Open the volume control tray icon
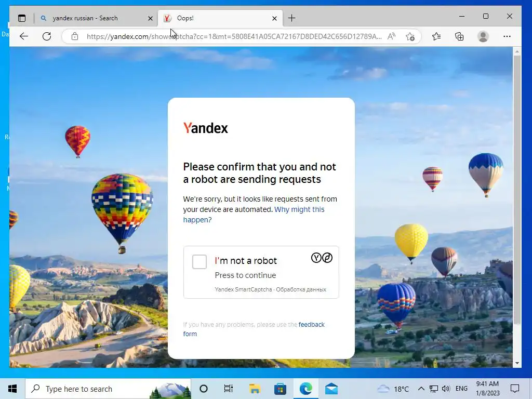 pos(446,389)
